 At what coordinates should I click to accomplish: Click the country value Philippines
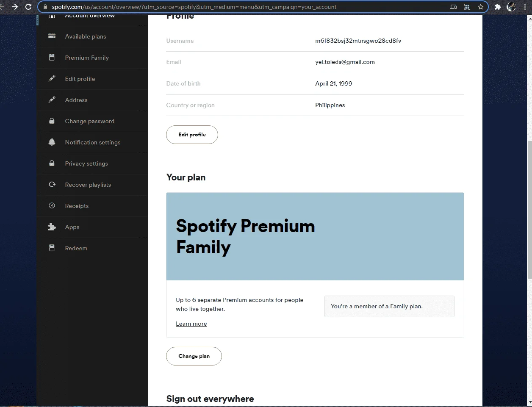330,105
